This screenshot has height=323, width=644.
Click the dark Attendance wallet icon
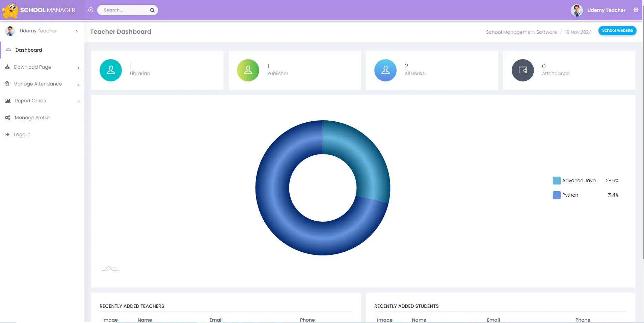(523, 70)
